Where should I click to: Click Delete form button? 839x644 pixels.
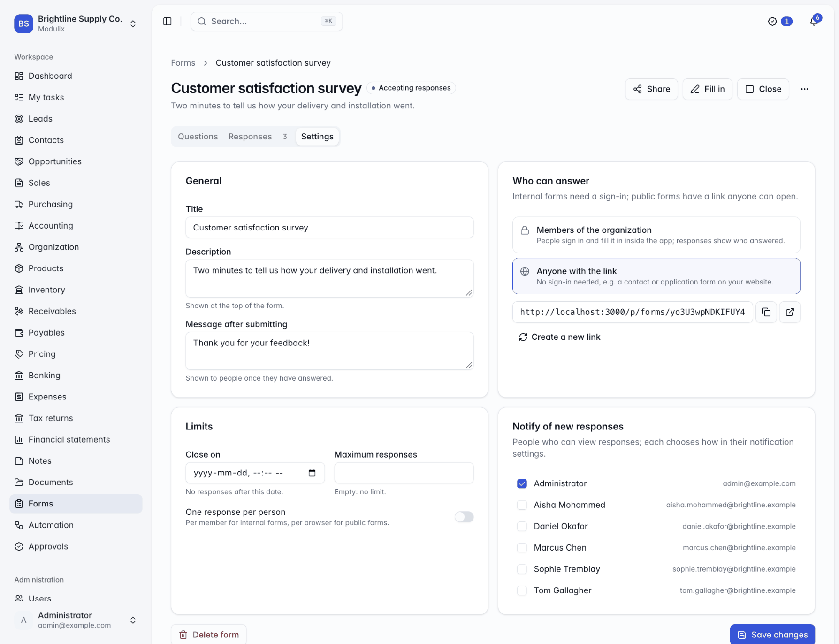[x=208, y=635]
